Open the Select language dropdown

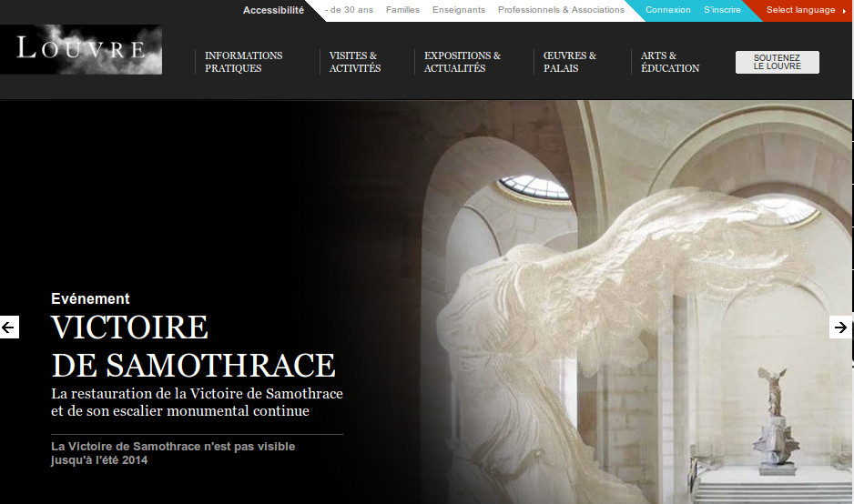click(x=806, y=10)
